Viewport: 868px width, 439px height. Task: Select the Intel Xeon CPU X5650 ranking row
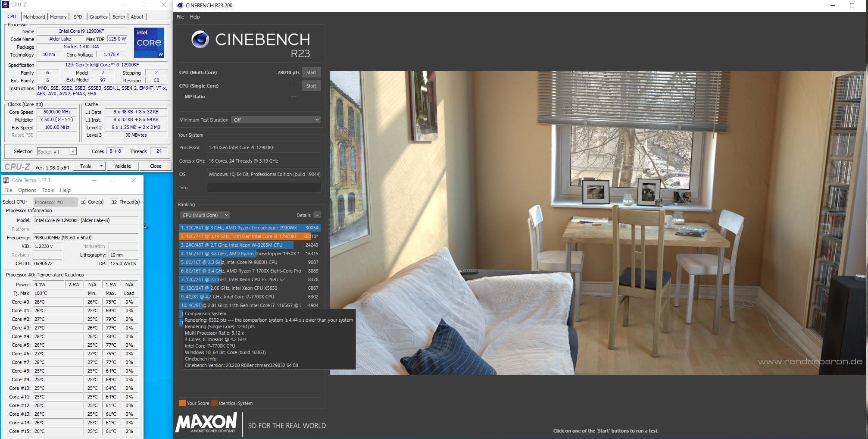click(250, 288)
